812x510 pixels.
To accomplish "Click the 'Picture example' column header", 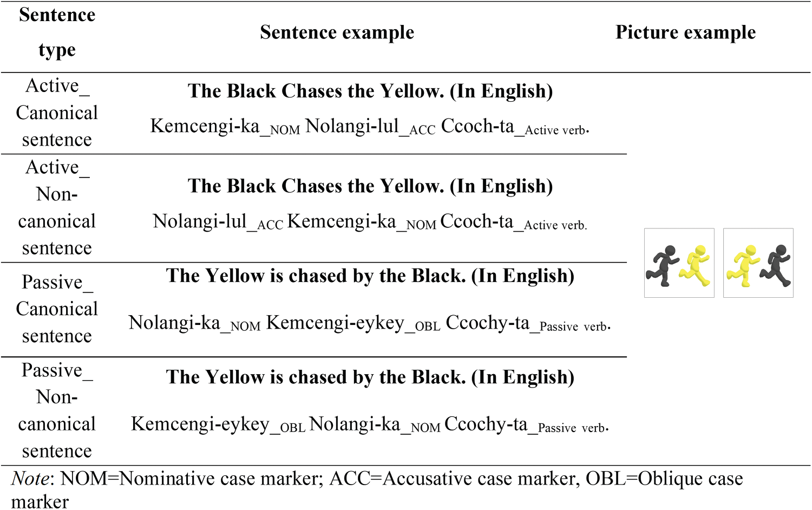I will [685, 32].
